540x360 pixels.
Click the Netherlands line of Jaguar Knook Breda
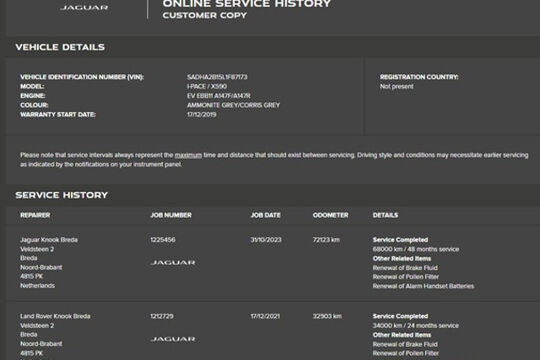click(x=38, y=286)
